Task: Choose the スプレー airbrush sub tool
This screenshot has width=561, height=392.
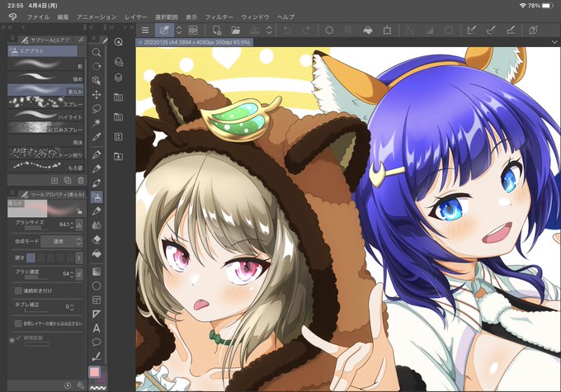Action: [46, 102]
